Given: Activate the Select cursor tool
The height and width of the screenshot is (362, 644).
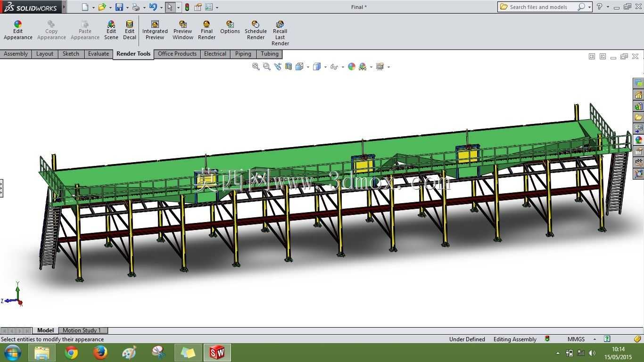Looking at the screenshot, I should pos(170,7).
